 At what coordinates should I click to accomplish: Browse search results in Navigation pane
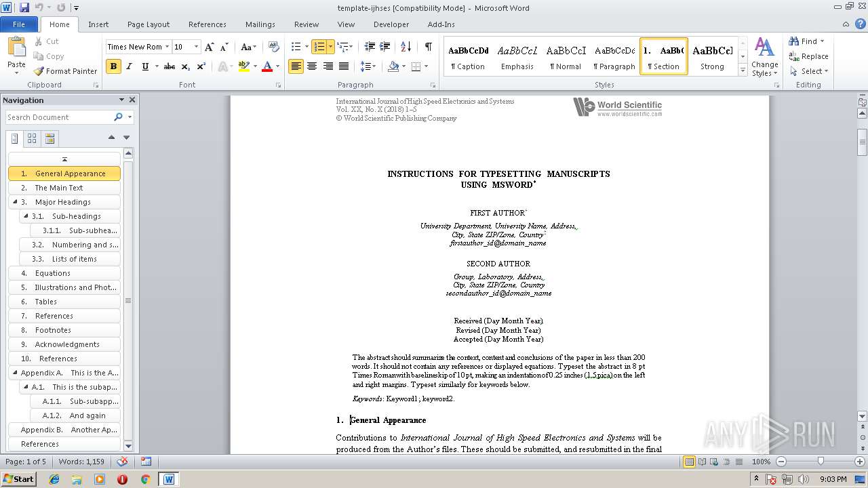[50, 138]
